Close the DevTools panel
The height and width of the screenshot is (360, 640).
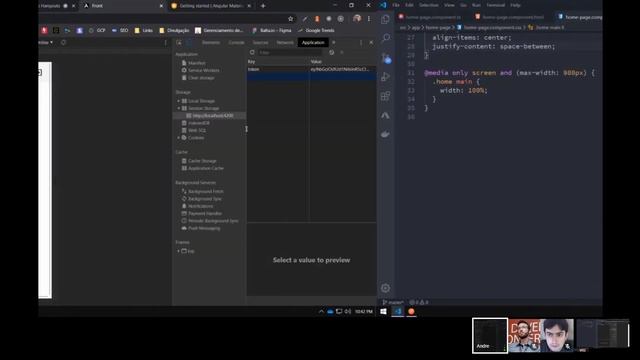(x=371, y=42)
